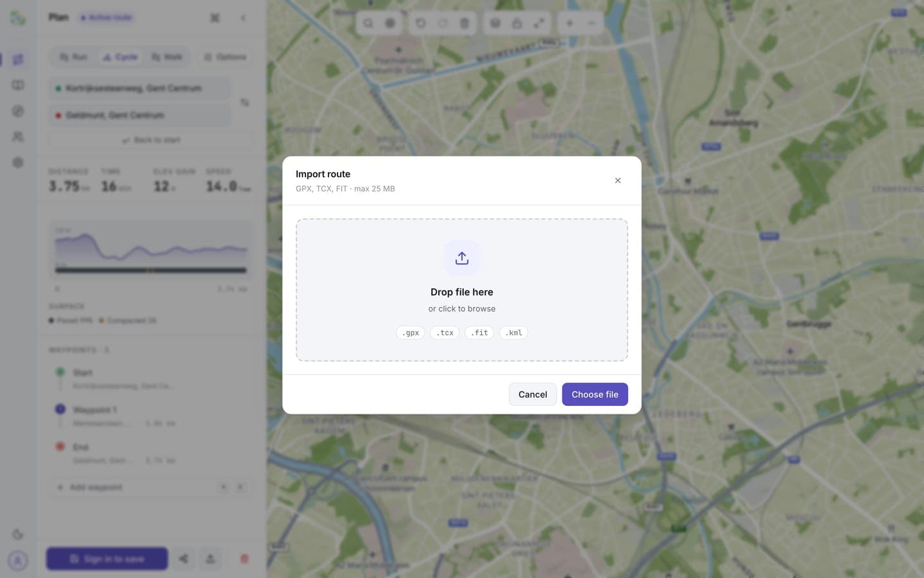The width and height of the screenshot is (924, 578).
Task: Click the undo arrow in map toolbar
Action: point(420,23)
